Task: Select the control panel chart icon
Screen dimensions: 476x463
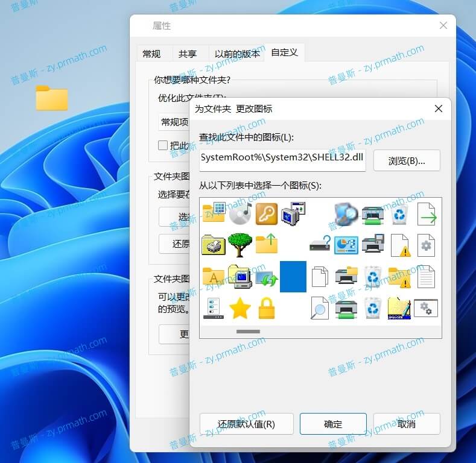Action: (346, 245)
